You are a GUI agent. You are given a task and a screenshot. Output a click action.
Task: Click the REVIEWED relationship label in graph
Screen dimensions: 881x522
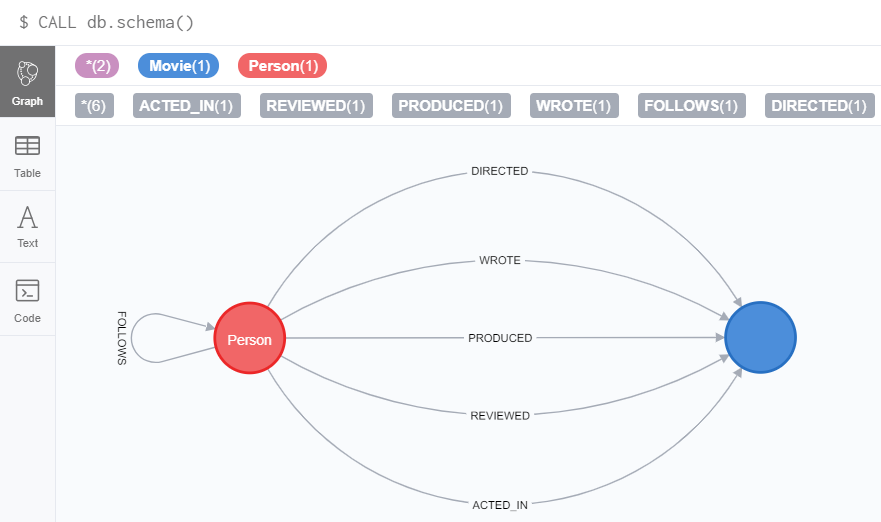499,416
